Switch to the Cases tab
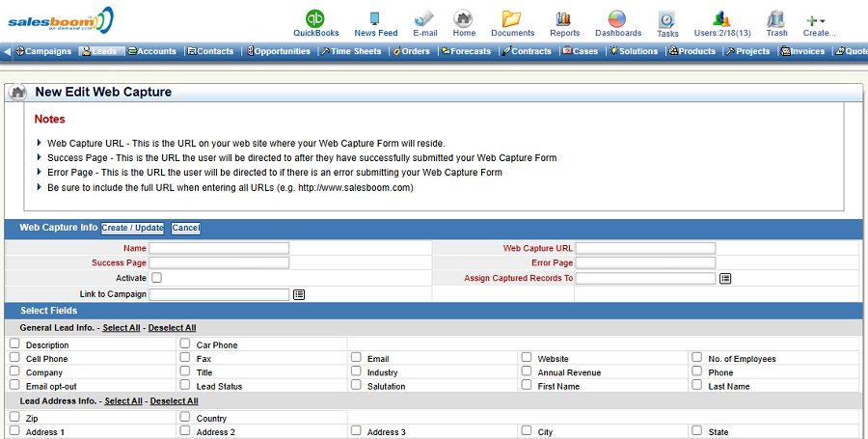Viewport: 868px width, 439px height. 581,51
